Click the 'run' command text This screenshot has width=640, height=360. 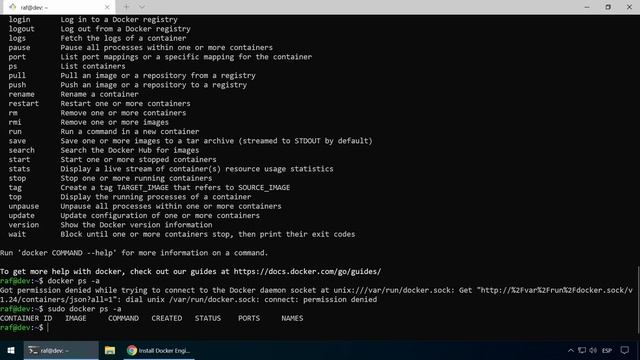(x=15, y=132)
